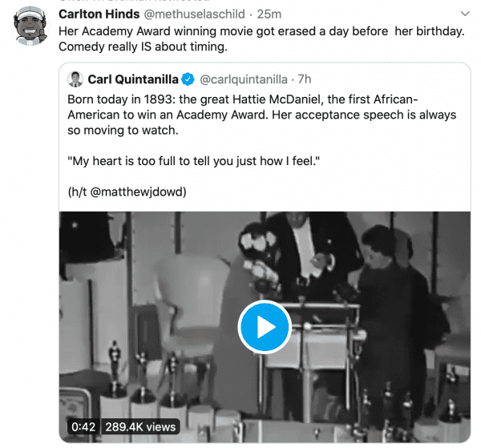Open Carl Quintanilla's name in quoted tweet
Image resolution: width=481 pixels, height=448 pixels.
(132, 79)
